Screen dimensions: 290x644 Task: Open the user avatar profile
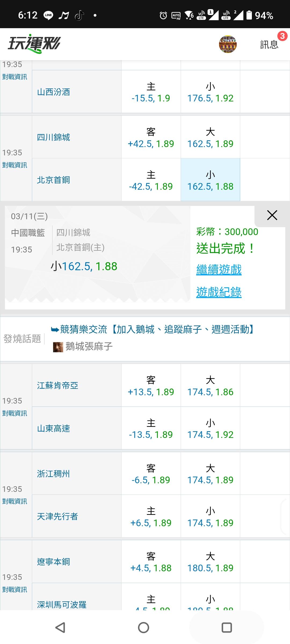click(228, 44)
